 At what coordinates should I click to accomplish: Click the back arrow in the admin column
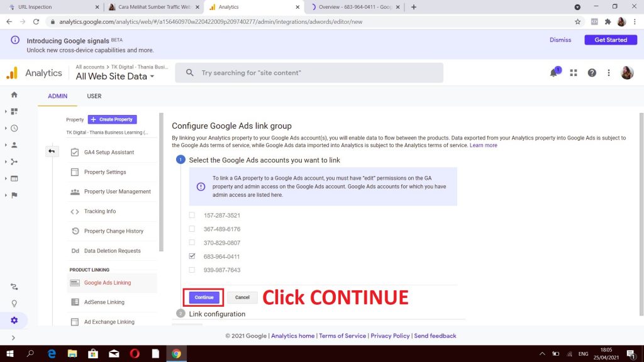tap(52, 151)
